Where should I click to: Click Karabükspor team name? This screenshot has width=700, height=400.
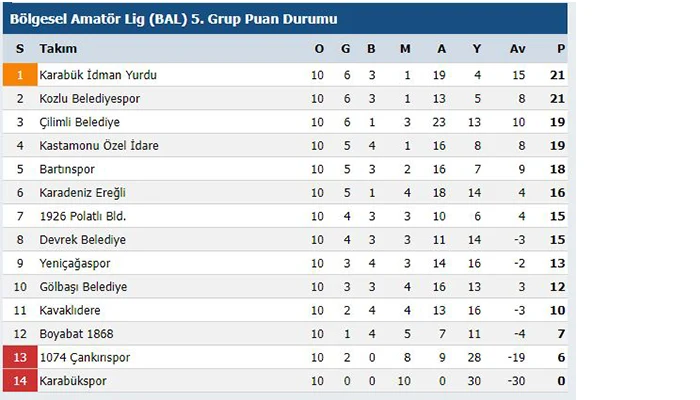pyautogui.click(x=72, y=381)
